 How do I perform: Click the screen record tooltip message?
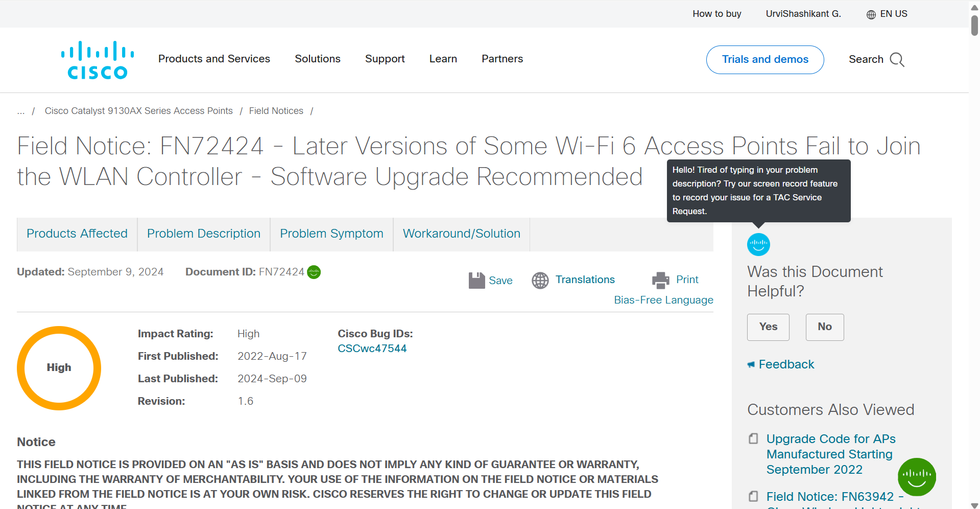point(758,191)
